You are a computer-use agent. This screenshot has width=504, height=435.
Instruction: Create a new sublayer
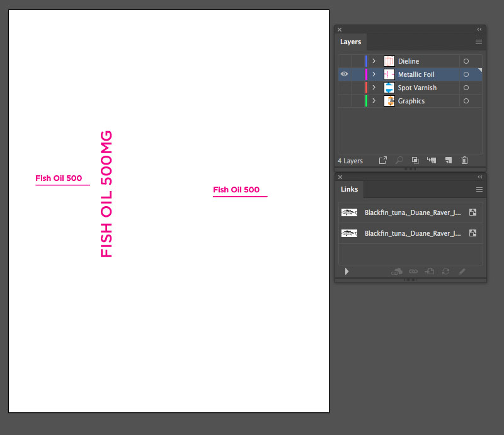[x=431, y=160]
